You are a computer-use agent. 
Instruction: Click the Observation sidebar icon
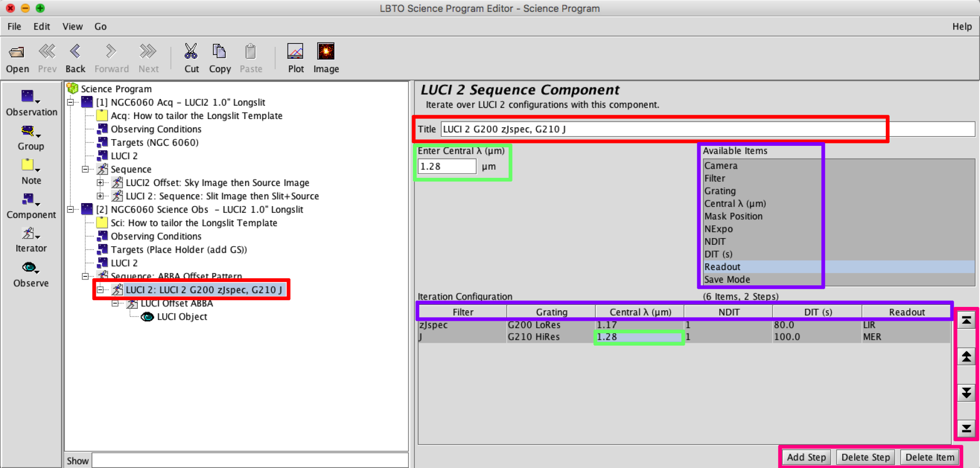(x=30, y=97)
